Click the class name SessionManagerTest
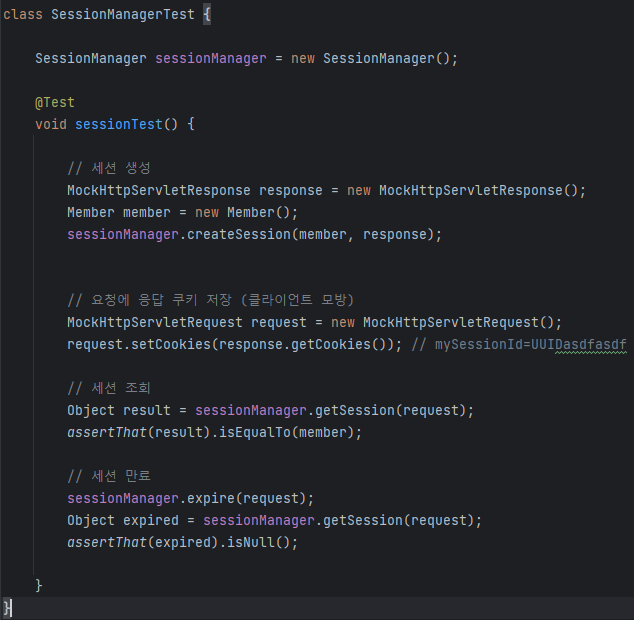 123,15
